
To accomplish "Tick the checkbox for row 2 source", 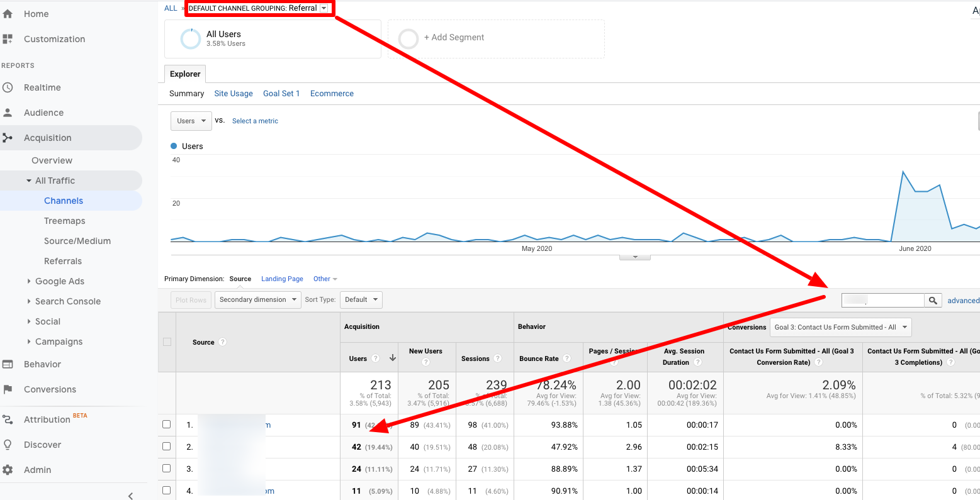I will (x=167, y=447).
